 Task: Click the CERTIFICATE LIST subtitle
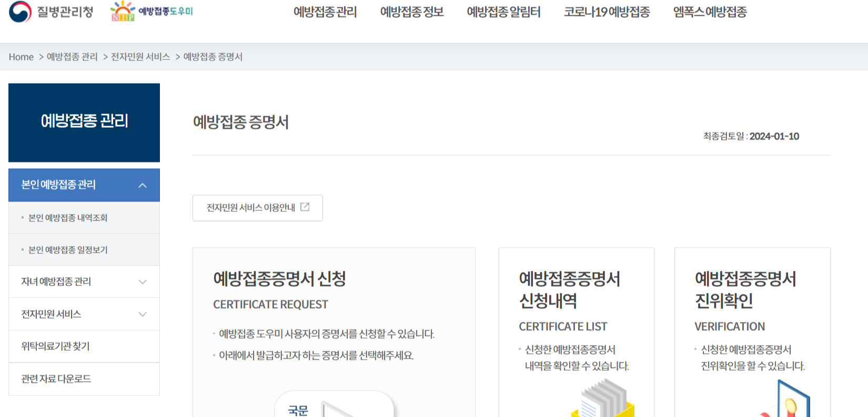coord(563,327)
